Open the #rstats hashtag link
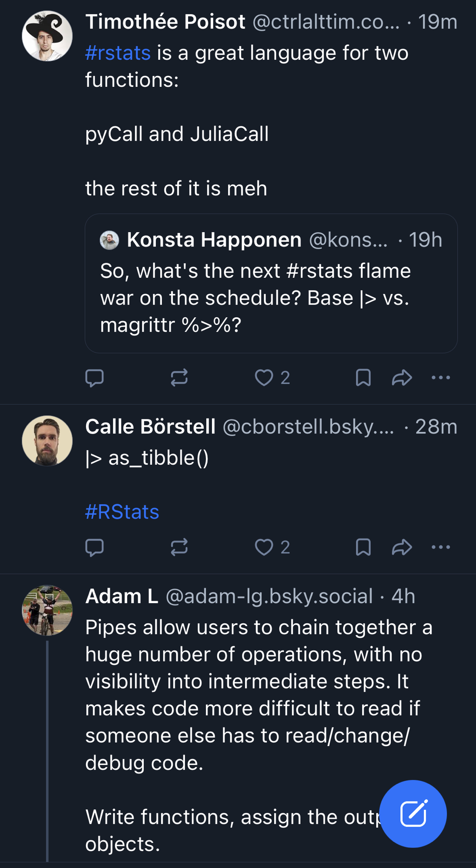 [x=118, y=53]
